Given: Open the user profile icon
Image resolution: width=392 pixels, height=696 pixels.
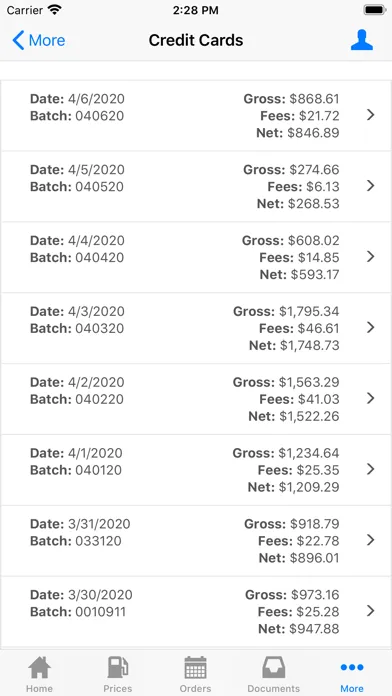Looking at the screenshot, I should pyautogui.click(x=362, y=40).
